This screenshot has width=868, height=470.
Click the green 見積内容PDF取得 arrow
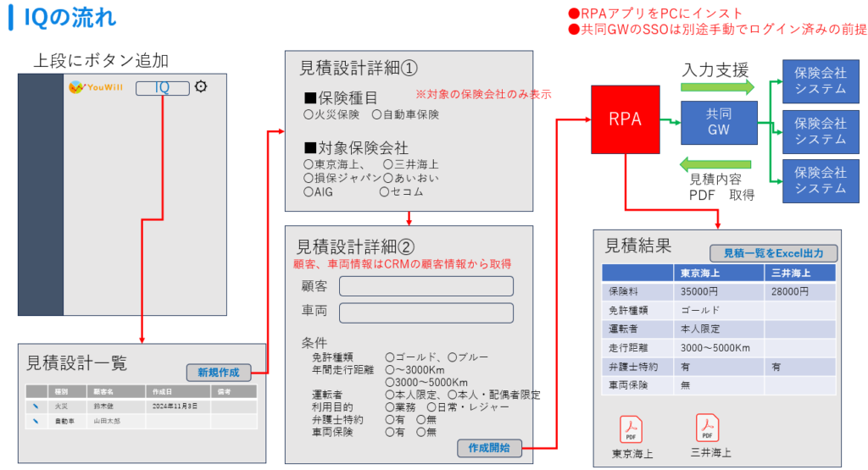pyautogui.click(x=717, y=163)
